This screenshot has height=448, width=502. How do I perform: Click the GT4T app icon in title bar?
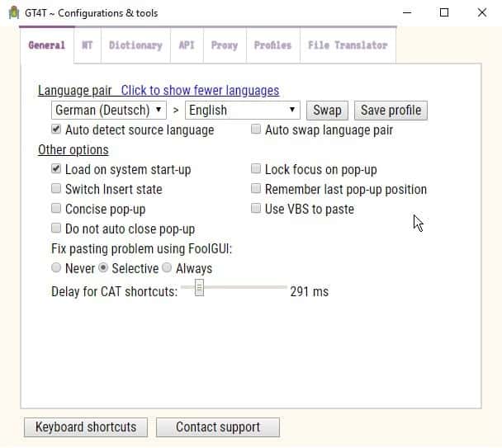pyautogui.click(x=12, y=12)
